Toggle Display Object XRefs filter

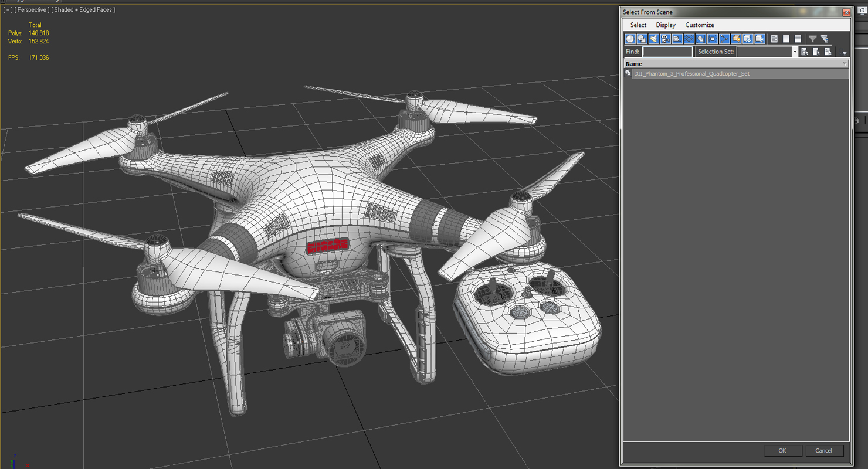712,39
